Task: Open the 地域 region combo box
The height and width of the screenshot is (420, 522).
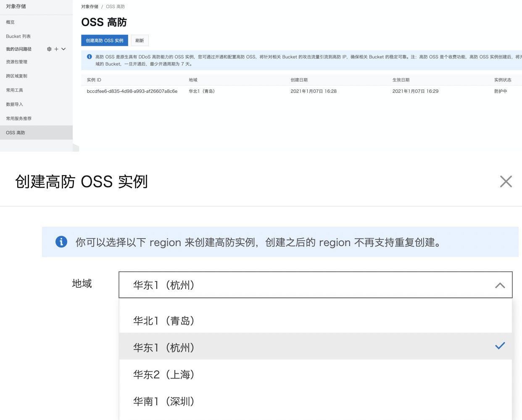Action: 316,285
